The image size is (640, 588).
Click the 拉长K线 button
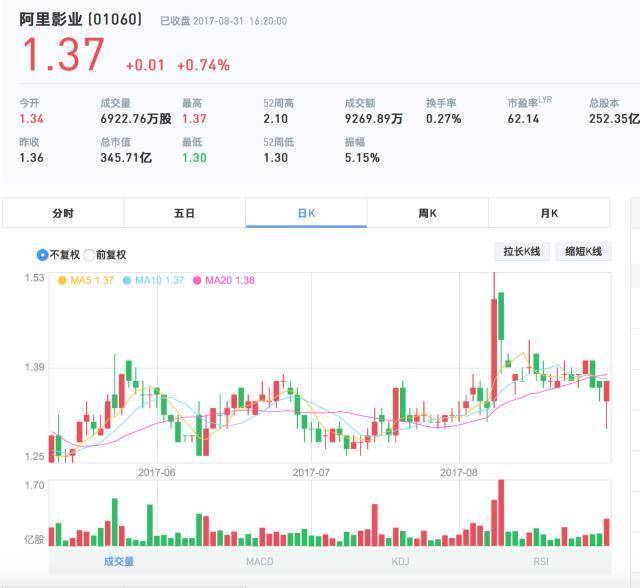(x=522, y=251)
